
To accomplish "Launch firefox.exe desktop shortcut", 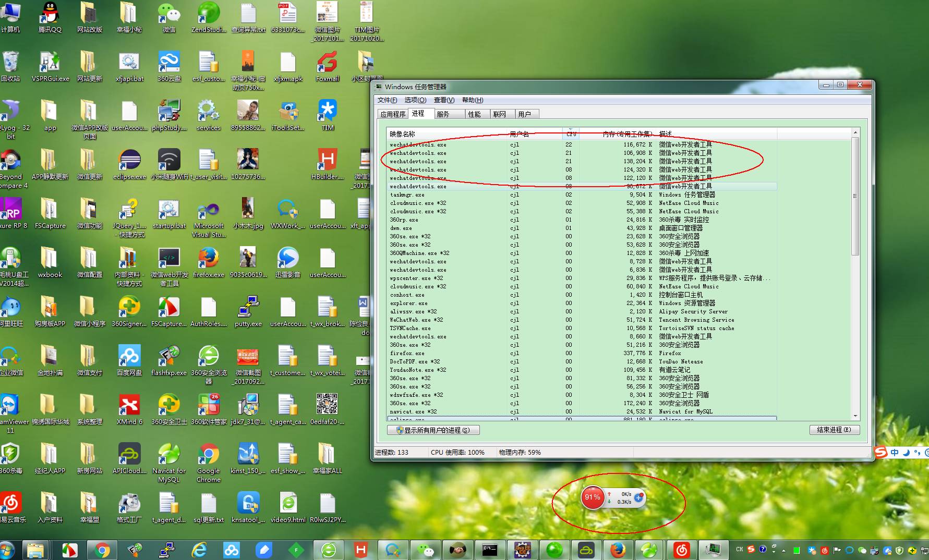I will pyautogui.click(x=209, y=263).
